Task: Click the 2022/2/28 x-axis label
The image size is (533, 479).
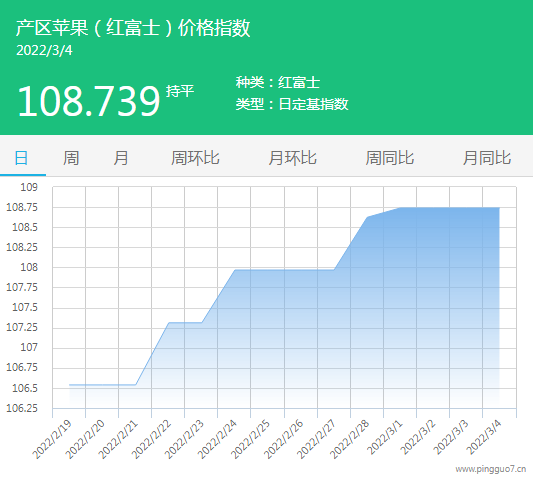Action: coord(349,439)
